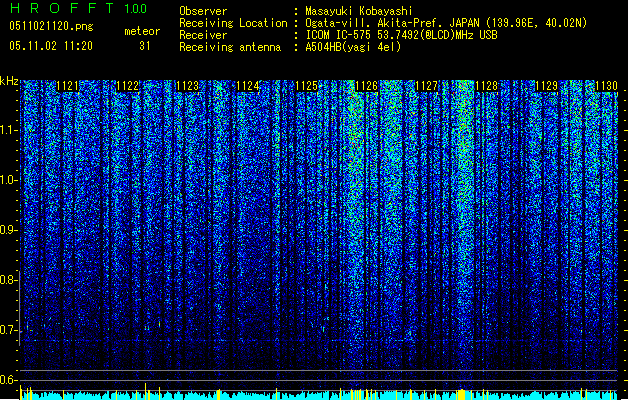Click the 1122 time marker
This screenshot has width=629, height=400.
point(127,86)
